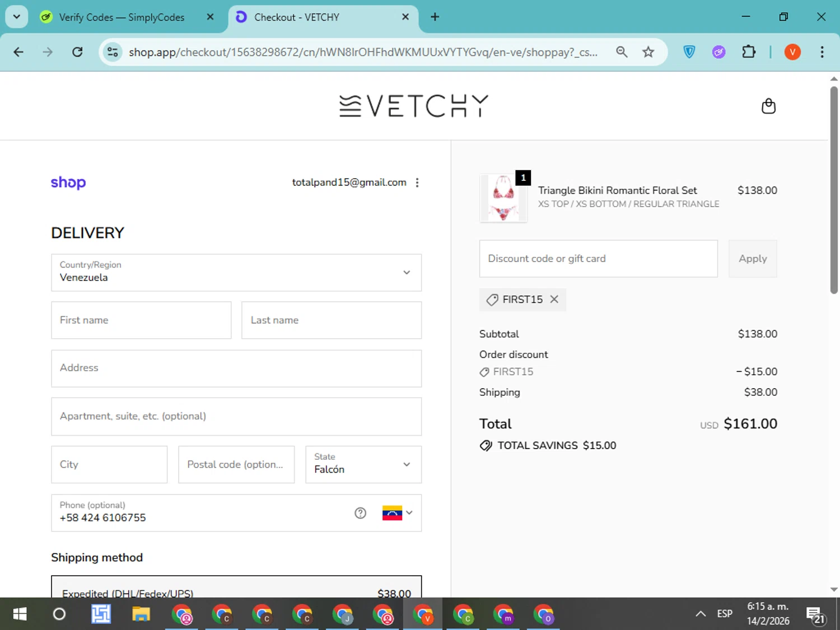
Task: Open a new browser tab
Action: click(x=435, y=17)
